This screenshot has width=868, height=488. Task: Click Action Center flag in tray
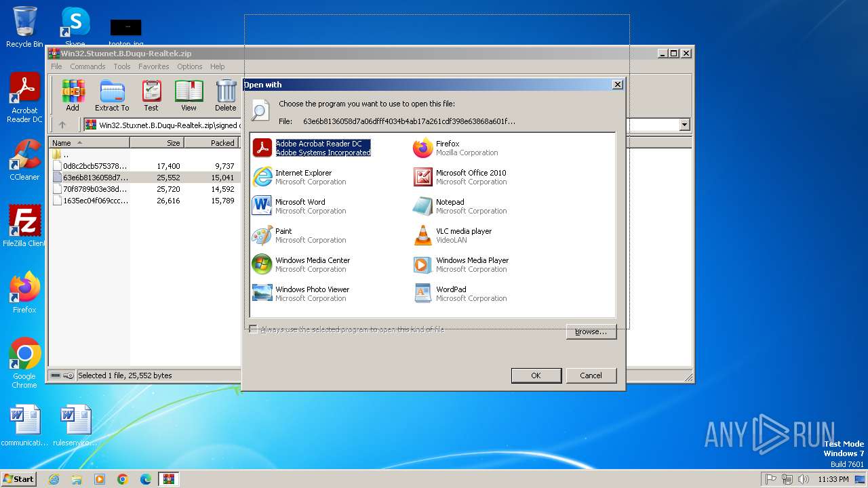[771, 479]
